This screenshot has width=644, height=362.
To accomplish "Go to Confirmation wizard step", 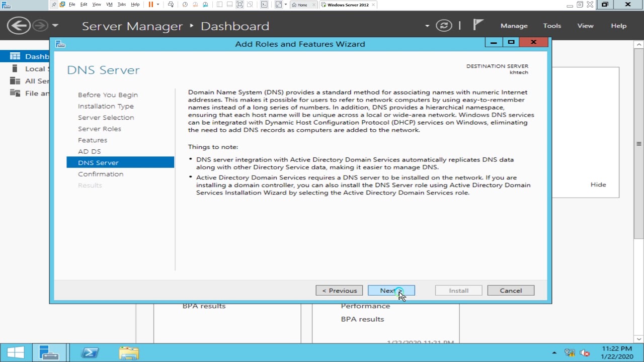I will [x=101, y=174].
